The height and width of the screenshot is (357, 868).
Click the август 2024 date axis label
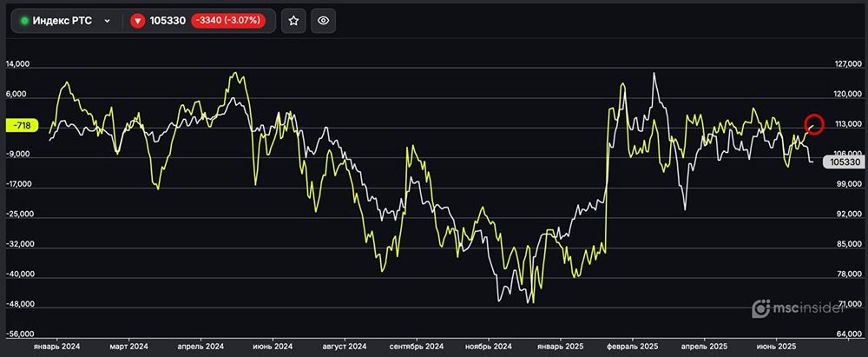point(345,345)
